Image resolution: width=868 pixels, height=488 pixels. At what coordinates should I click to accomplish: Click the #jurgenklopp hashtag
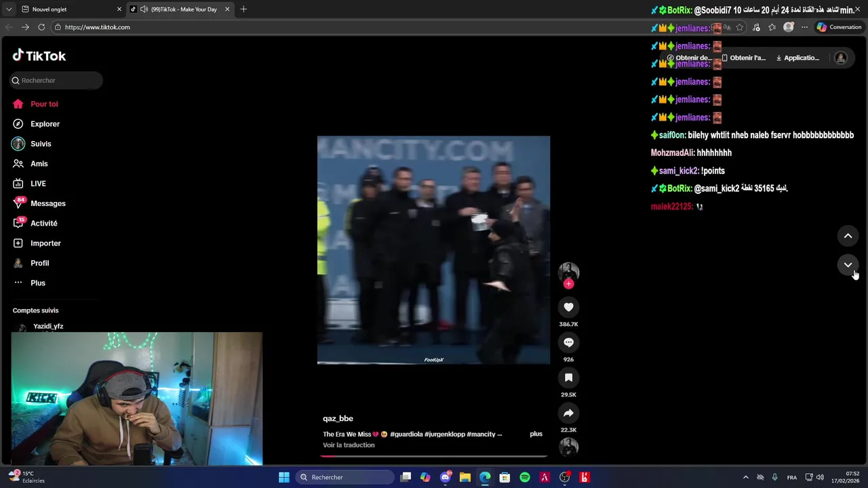pos(445,434)
